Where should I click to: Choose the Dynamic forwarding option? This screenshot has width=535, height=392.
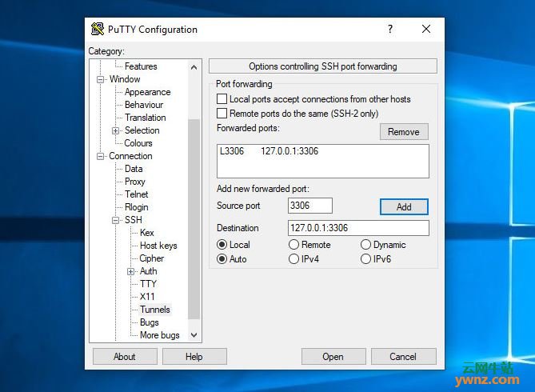(x=365, y=245)
